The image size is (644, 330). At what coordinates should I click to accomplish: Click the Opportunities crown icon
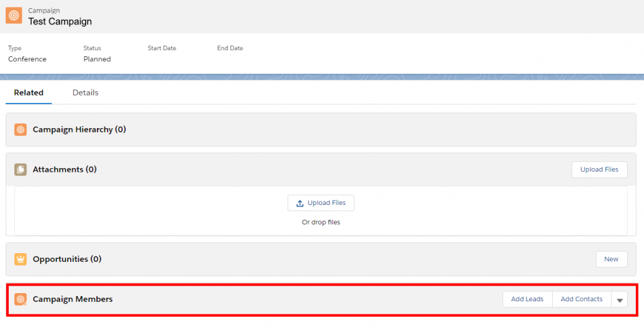21,259
